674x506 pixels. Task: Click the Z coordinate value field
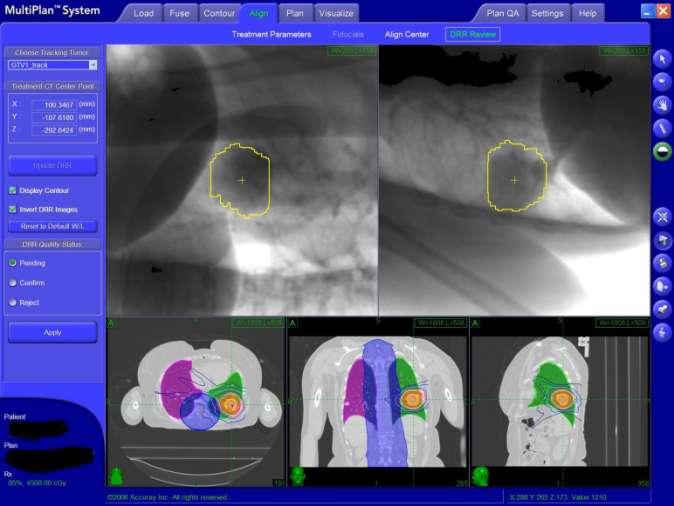point(54,130)
